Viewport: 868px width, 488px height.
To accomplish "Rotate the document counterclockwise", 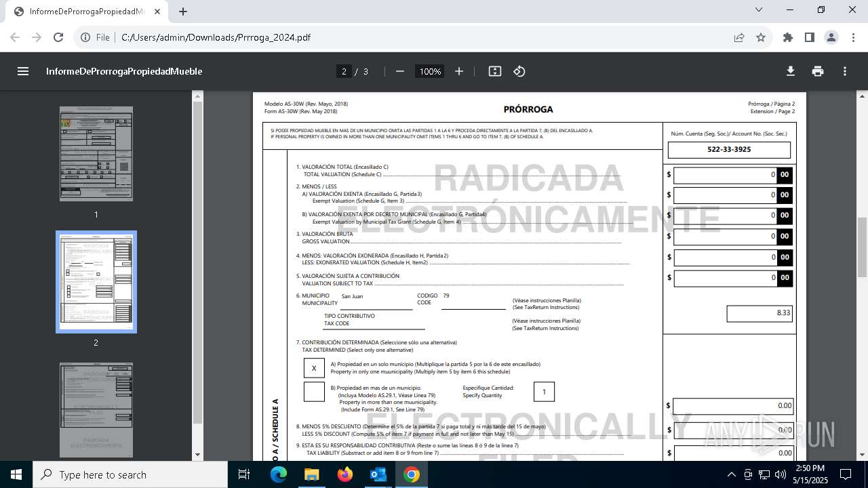I will [x=519, y=71].
